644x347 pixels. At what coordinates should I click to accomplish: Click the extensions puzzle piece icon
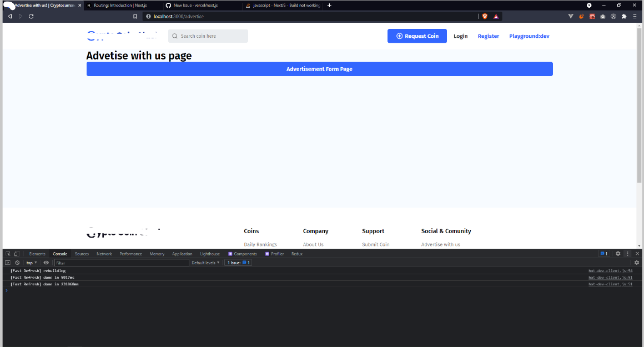click(624, 16)
